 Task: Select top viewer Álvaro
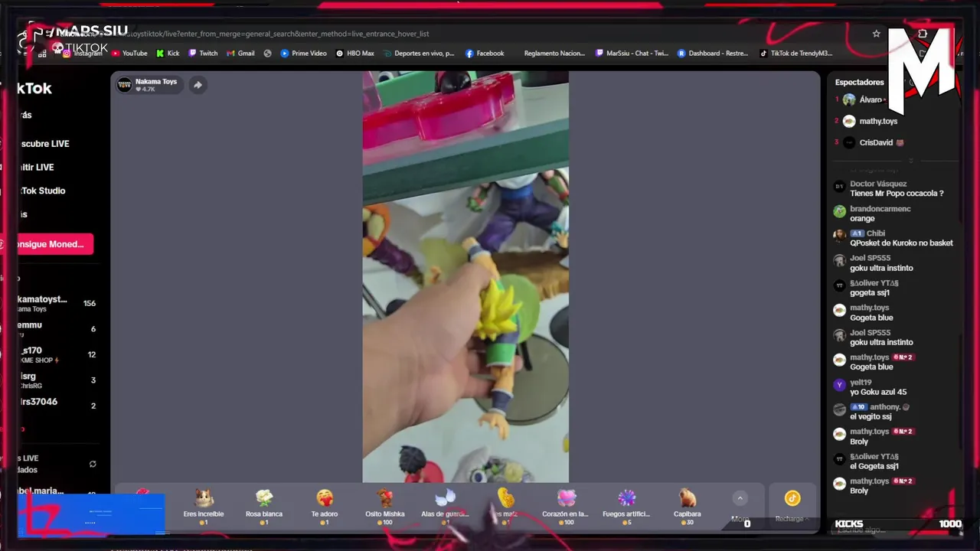pos(871,99)
